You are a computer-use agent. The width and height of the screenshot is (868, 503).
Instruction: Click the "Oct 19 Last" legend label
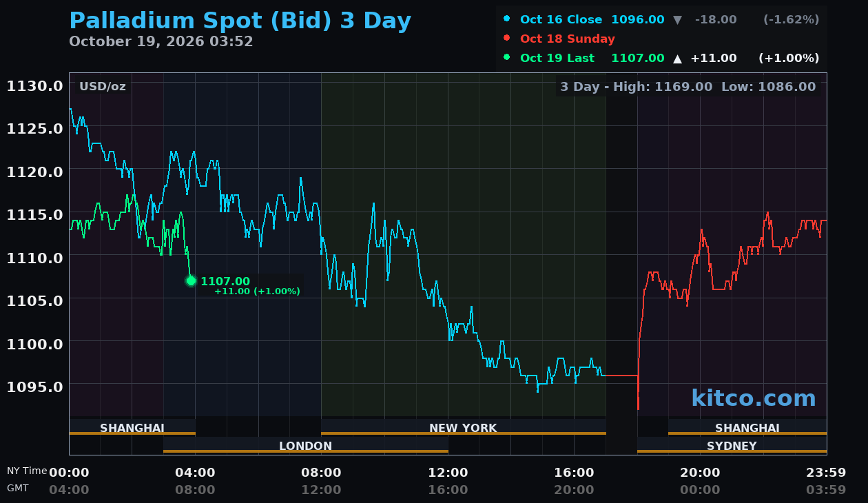click(557, 59)
